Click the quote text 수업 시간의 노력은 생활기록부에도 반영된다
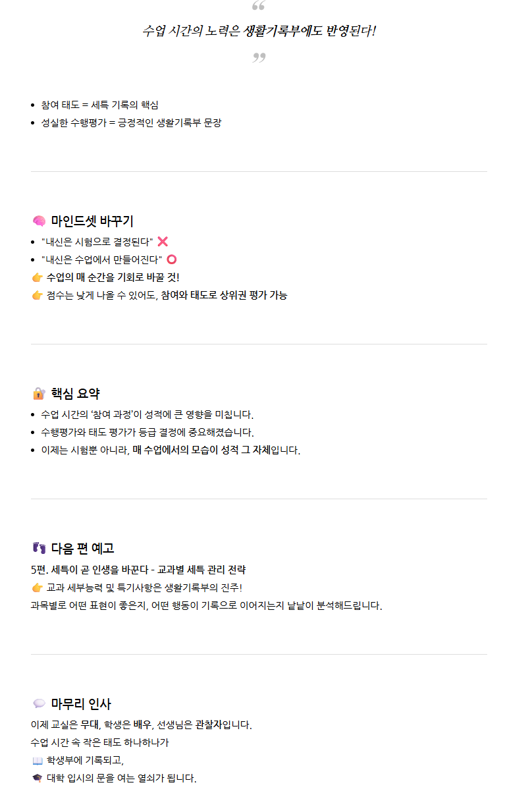This screenshot has height=795, width=532. tap(259, 31)
